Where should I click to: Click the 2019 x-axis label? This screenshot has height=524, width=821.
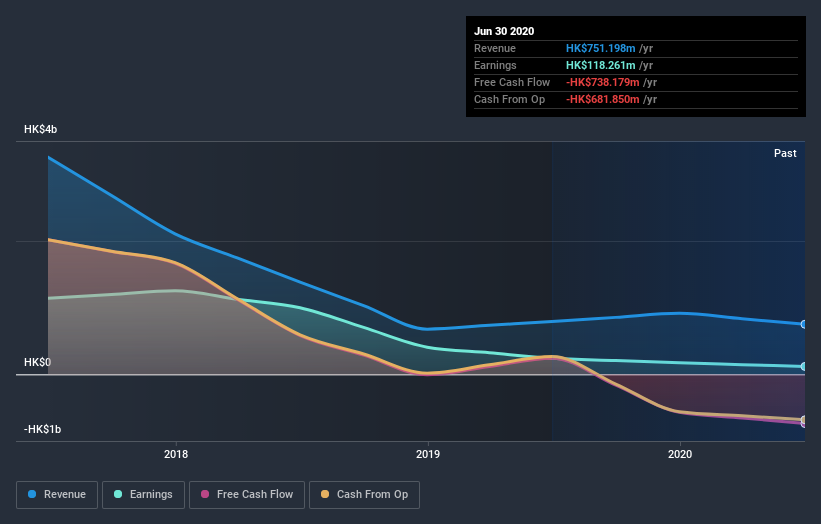[x=428, y=454]
